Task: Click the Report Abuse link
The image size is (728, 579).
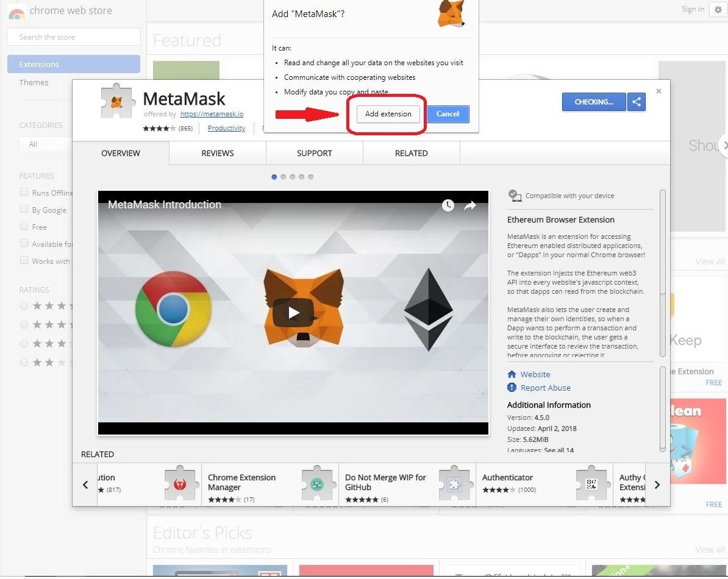Action: click(x=545, y=388)
